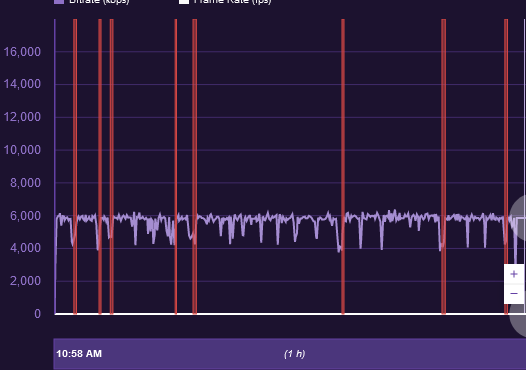Screen dimensions: 526x370
Task: Toggle the white Frame Rate legend swatch
Action: pos(184,1)
